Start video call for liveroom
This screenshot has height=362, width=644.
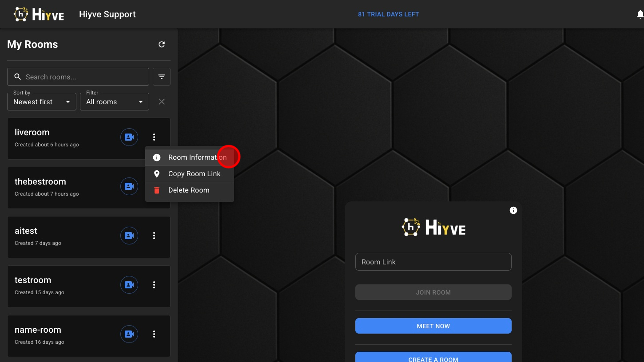click(x=129, y=137)
